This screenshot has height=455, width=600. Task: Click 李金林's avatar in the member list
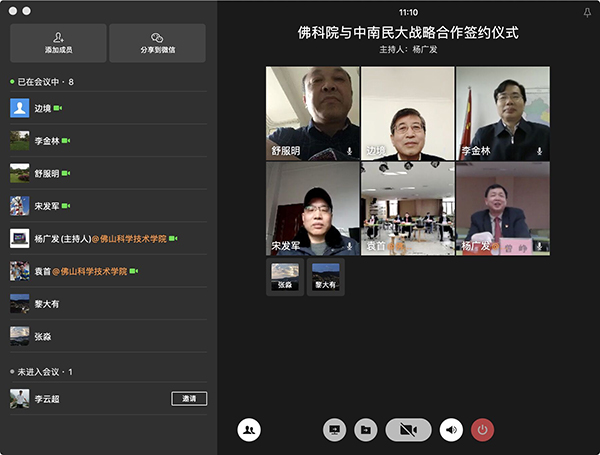[x=19, y=141]
